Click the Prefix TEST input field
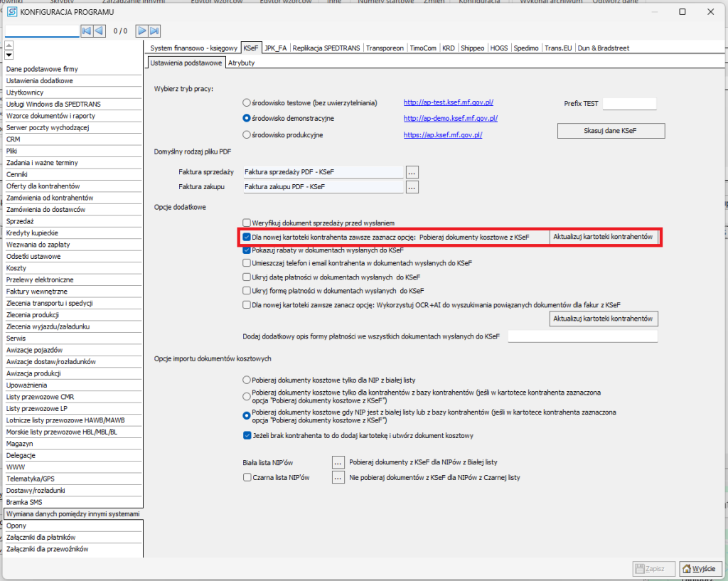Image resolution: width=728 pixels, height=581 pixels. (x=628, y=104)
